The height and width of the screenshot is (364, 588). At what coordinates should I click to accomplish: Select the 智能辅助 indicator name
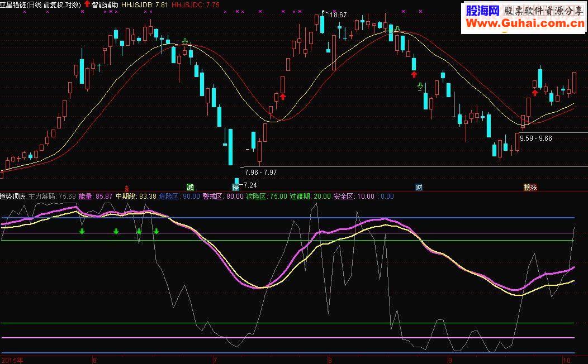[105, 4]
